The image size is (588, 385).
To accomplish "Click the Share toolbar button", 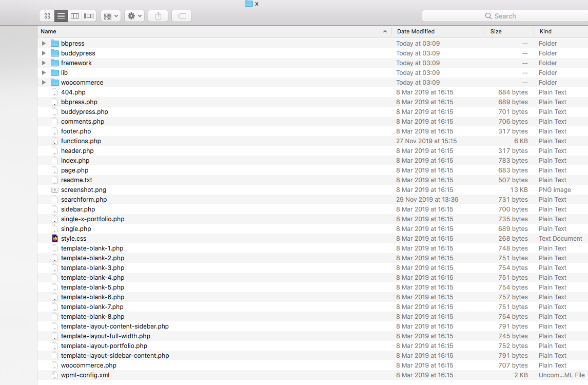I will pyautogui.click(x=158, y=16).
